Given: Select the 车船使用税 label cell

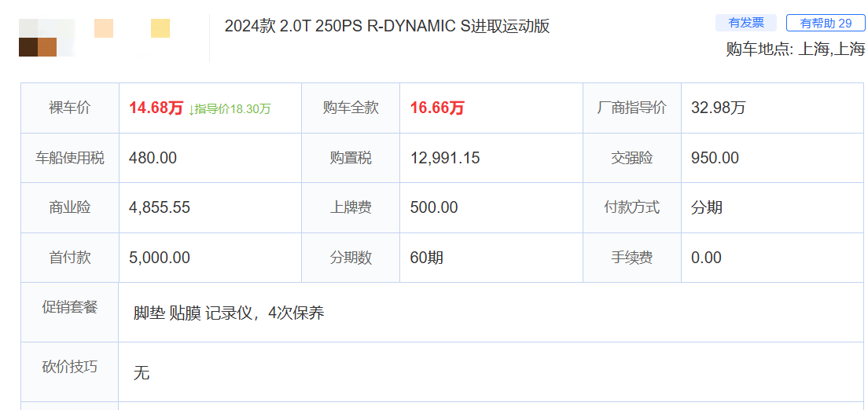Looking at the screenshot, I should 70,158.
